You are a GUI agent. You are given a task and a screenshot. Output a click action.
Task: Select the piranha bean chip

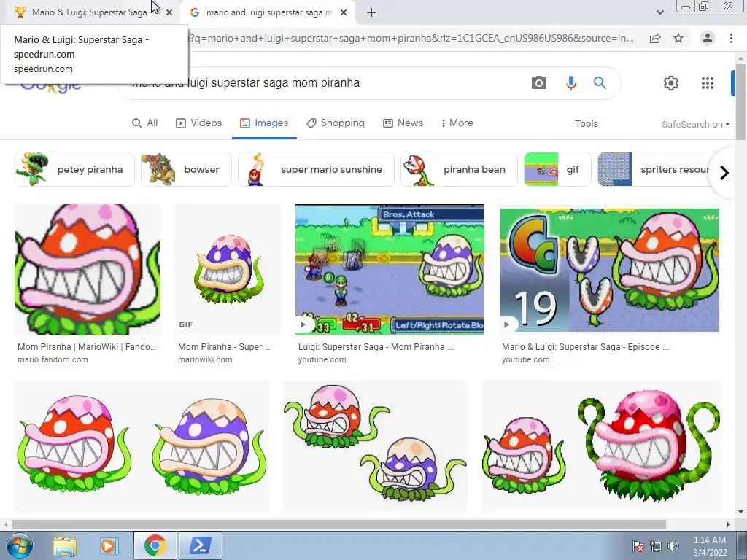coord(459,169)
